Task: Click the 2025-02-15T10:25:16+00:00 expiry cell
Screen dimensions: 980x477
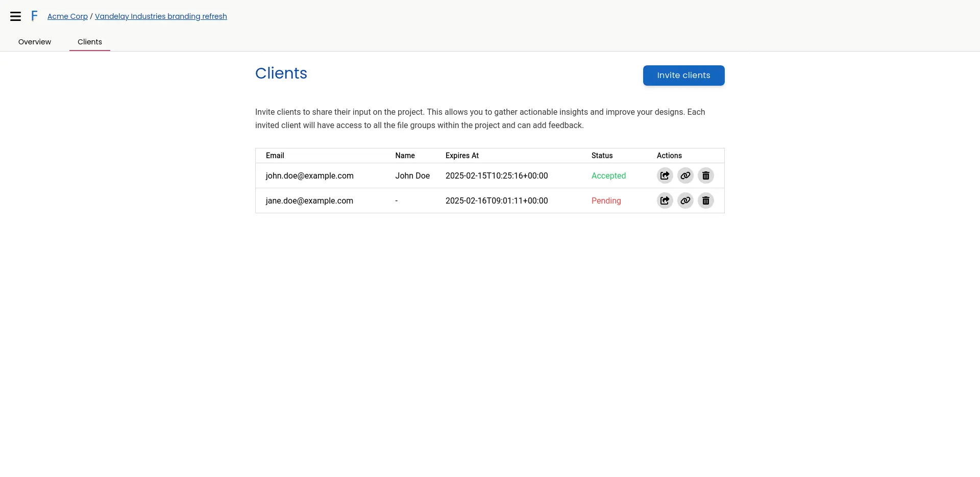Action: 497,175
